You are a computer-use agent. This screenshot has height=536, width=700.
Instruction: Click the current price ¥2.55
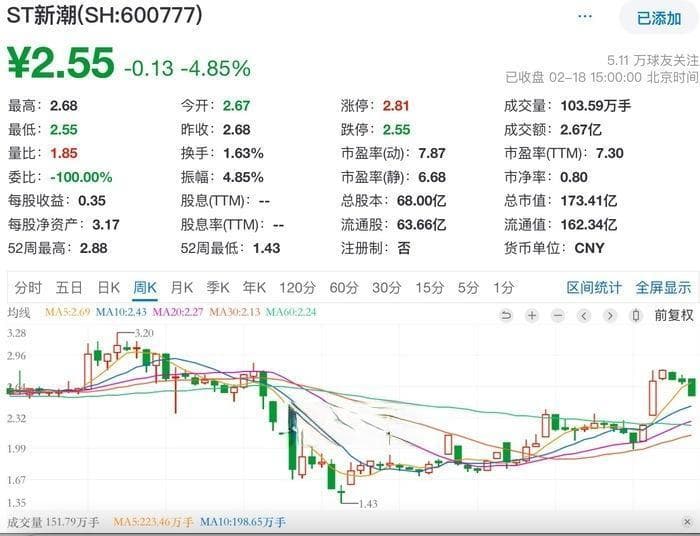coord(60,63)
